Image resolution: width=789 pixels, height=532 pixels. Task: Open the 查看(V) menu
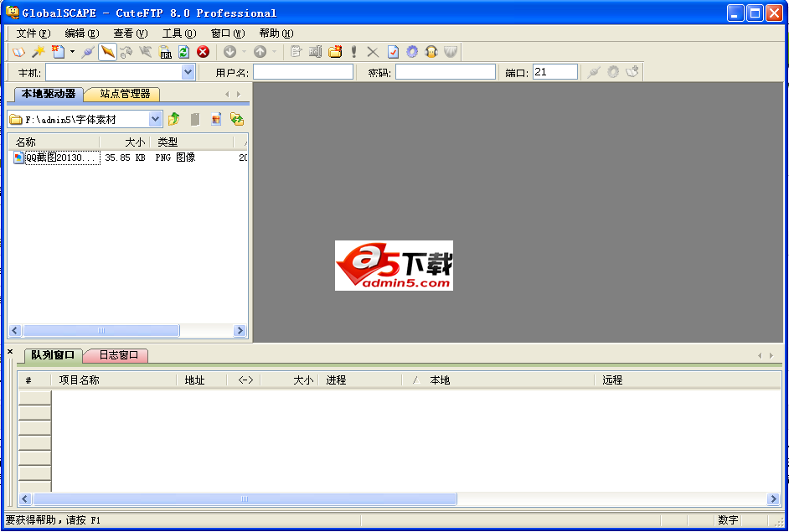point(131,34)
